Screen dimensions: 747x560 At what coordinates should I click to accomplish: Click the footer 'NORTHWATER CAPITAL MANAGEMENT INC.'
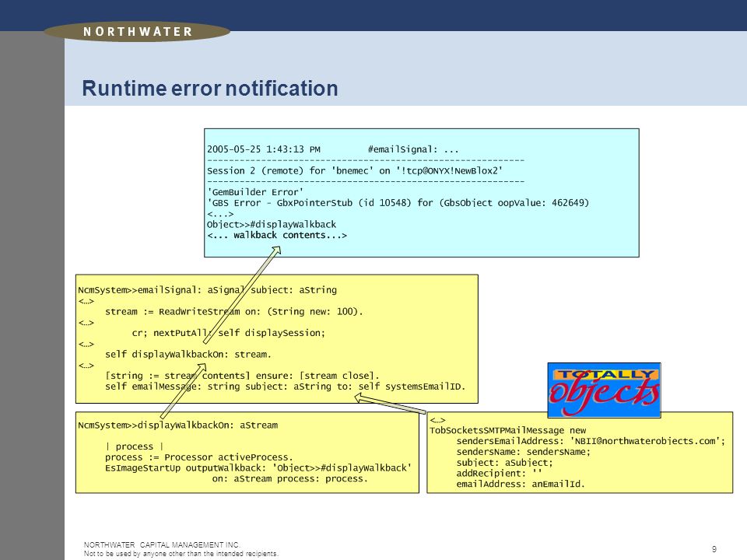click(162, 544)
